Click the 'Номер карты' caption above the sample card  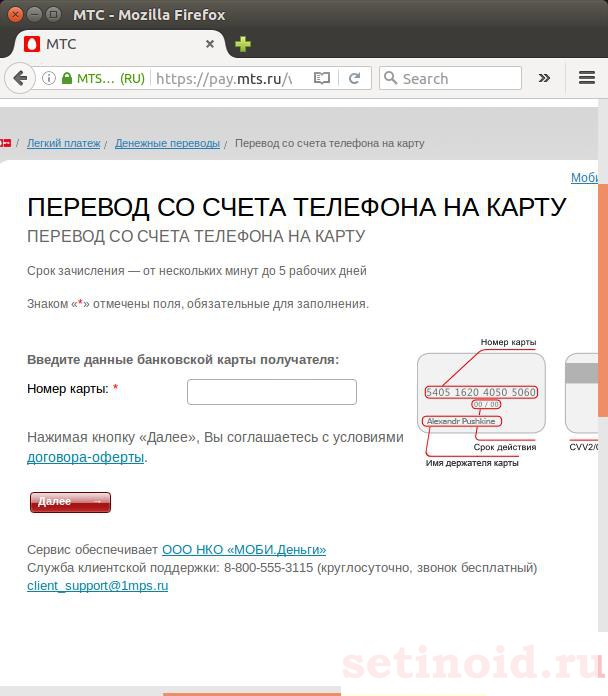[x=508, y=342]
